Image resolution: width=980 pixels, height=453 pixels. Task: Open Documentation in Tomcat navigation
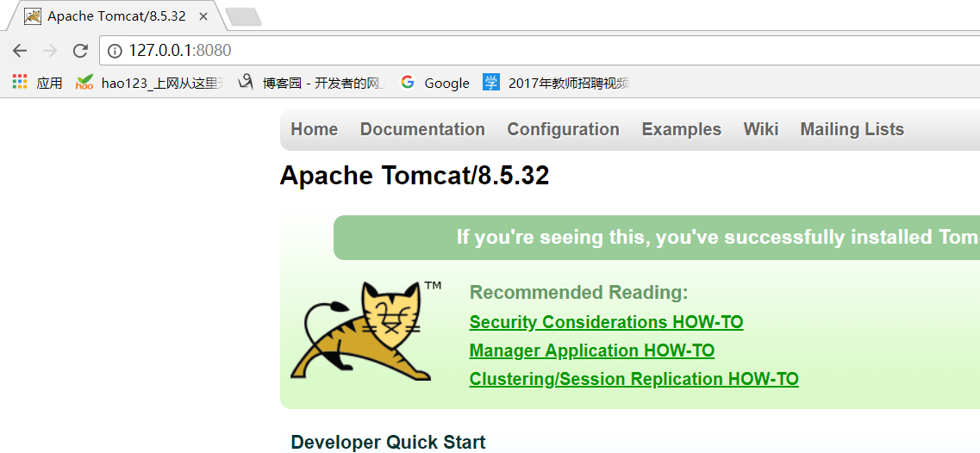tap(422, 129)
